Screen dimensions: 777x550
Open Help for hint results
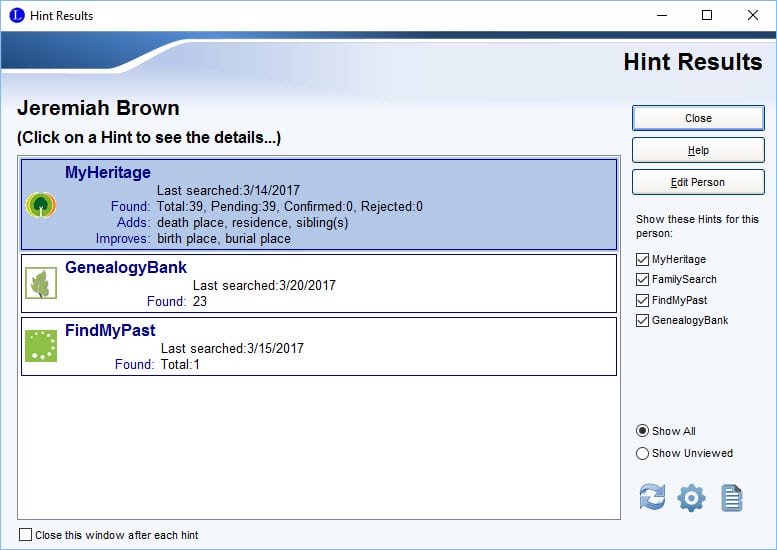coord(698,150)
